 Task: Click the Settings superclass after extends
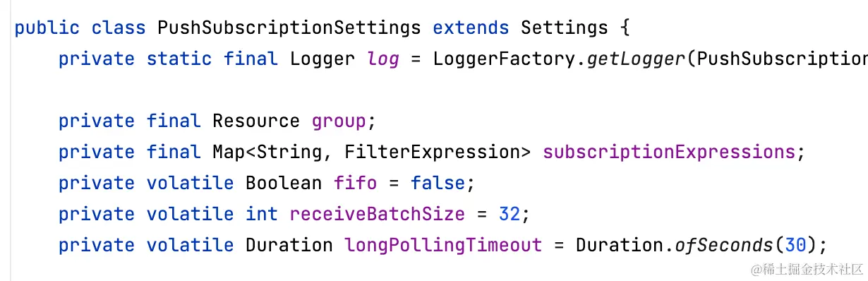pyautogui.click(x=564, y=28)
